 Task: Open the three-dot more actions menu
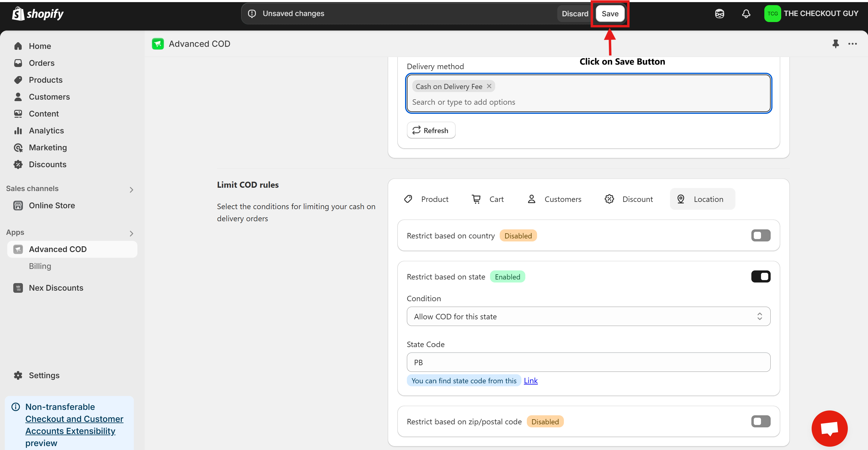[853, 44]
